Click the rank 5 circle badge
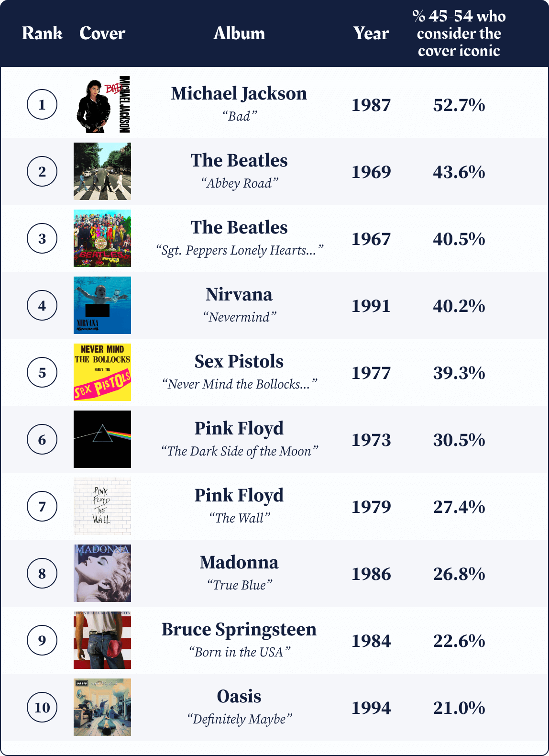 42,372
